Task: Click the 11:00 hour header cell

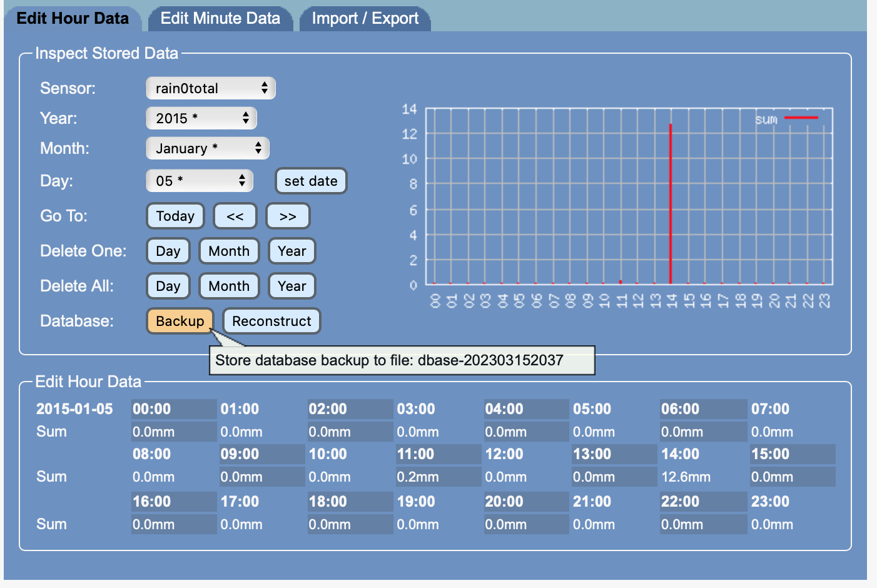Action: 438,454
